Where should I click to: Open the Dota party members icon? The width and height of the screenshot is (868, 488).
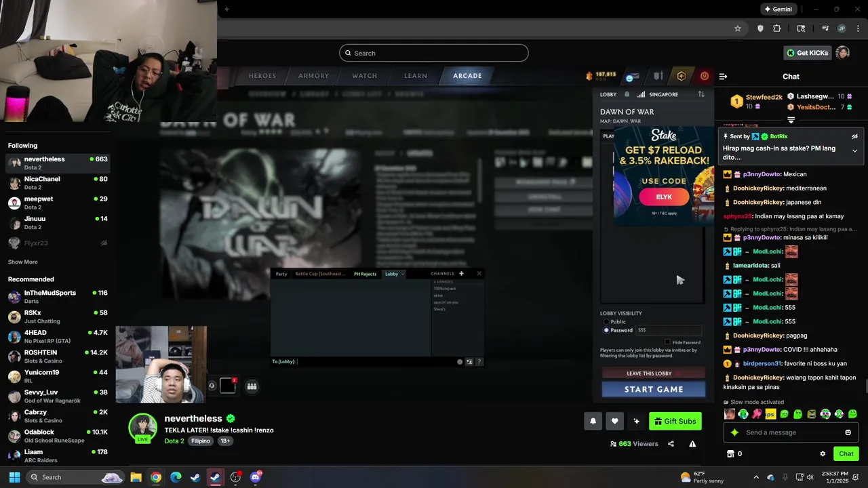pos(252,386)
